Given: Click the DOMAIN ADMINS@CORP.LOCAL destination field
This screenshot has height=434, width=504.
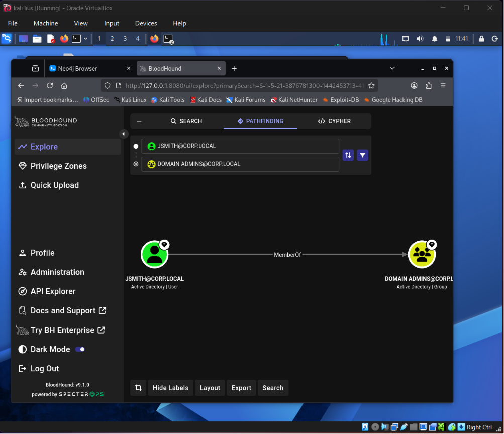Looking at the screenshot, I should coord(240,164).
